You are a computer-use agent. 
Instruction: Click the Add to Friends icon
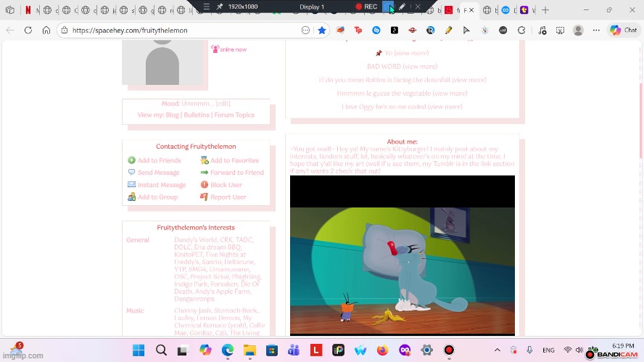[131, 160]
